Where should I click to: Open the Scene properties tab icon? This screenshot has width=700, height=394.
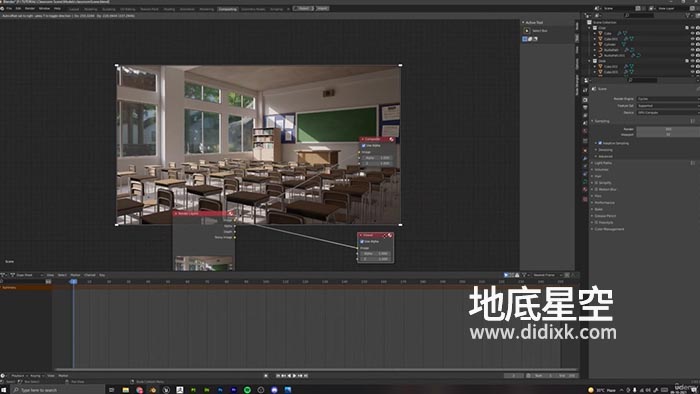(x=585, y=123)
